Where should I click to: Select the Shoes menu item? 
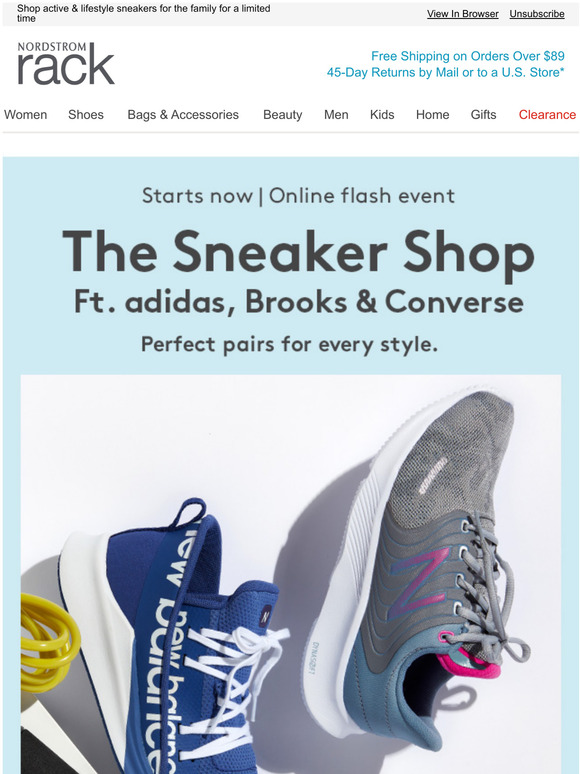[86, 115]
